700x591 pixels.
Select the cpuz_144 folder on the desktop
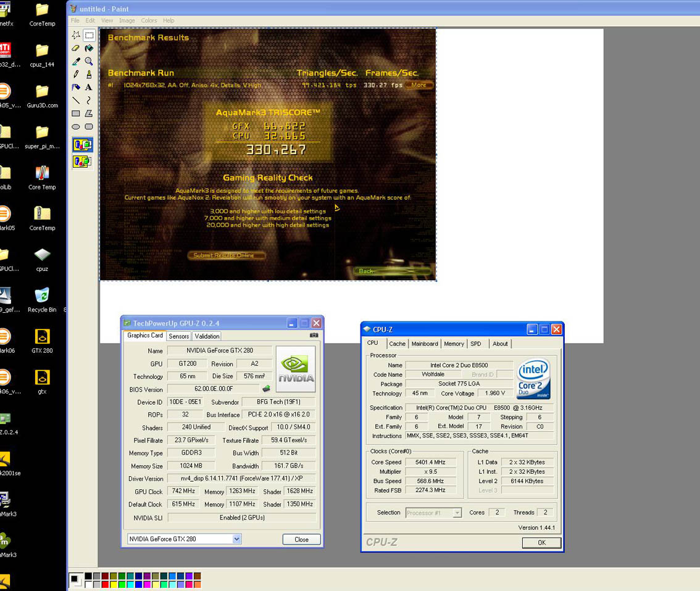tap(42, 55)
